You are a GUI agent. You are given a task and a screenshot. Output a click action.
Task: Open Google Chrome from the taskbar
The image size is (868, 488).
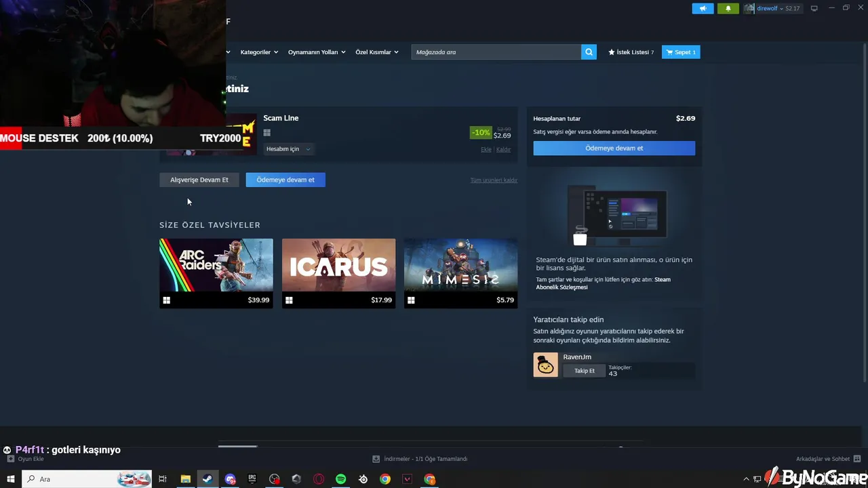click(x=385, y=479)
